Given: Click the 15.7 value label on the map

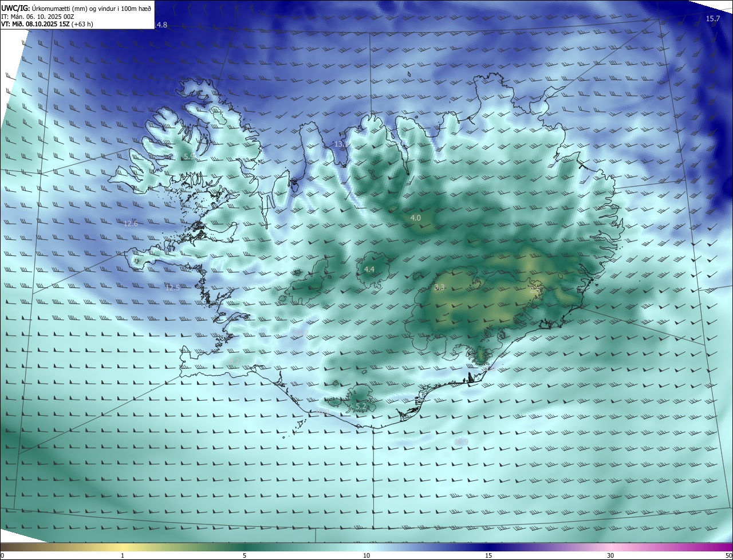Looking at the screenshot, I should 713,19.
